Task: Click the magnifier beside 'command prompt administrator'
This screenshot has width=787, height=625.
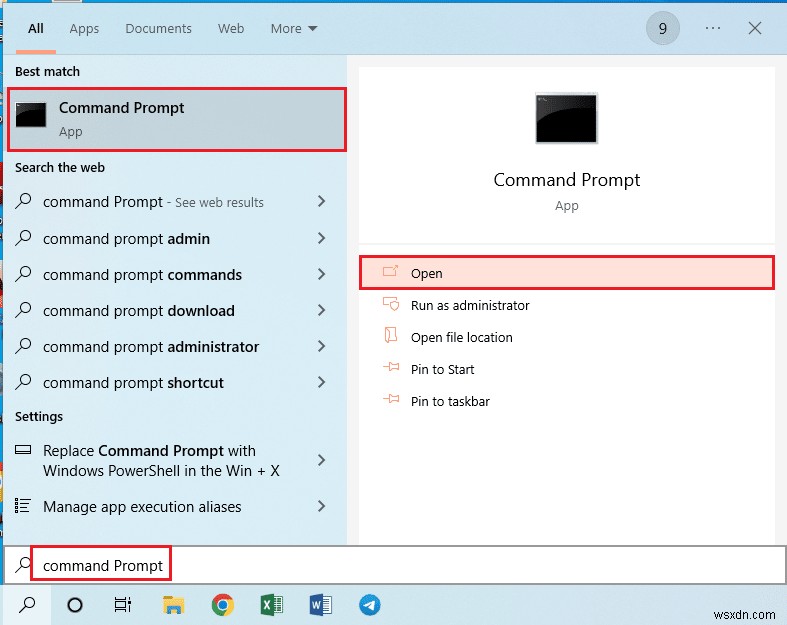Action: pos(23,346)
